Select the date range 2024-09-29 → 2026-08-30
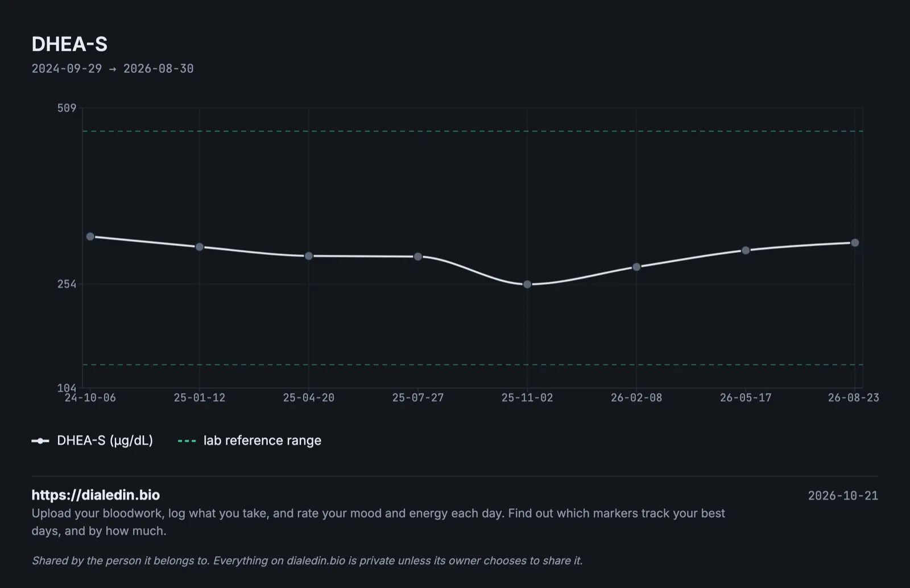Image resolution: width=910 pixels, height=588 pixels. [113, 69]
